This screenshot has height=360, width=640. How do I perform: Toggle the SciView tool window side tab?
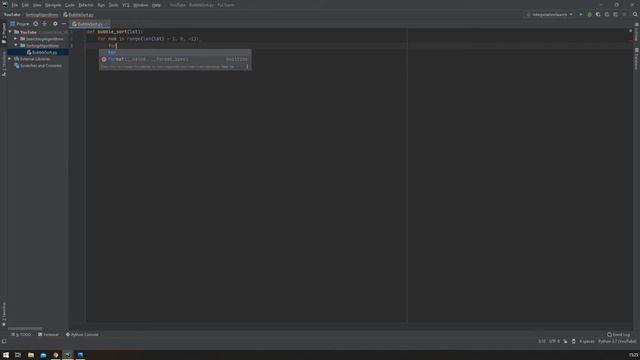click(636, 33)
